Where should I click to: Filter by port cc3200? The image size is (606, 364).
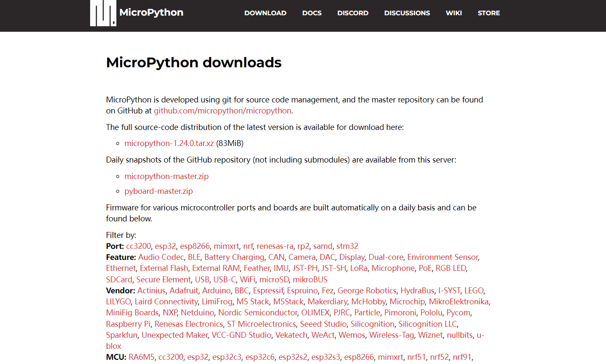pyautogui.click(x=138, y=246)
